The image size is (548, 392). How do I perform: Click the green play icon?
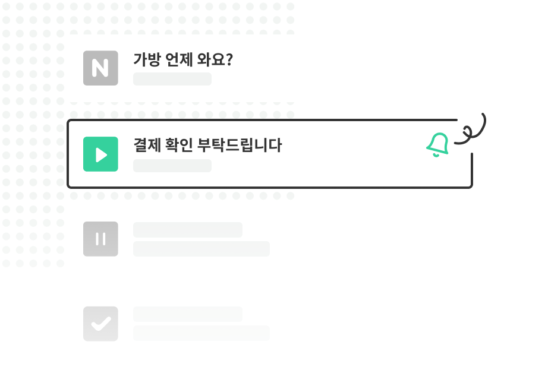click(x=100, y=154)
